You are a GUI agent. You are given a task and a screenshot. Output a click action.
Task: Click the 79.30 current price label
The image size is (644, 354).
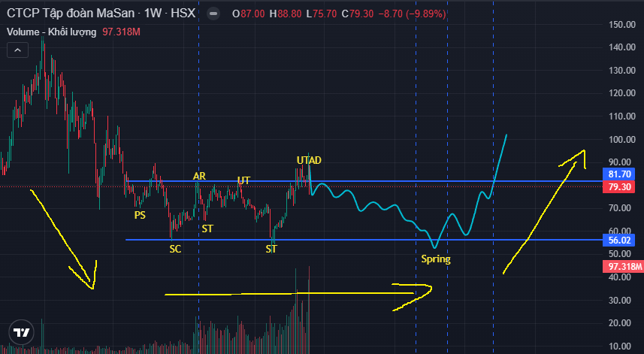619,187
